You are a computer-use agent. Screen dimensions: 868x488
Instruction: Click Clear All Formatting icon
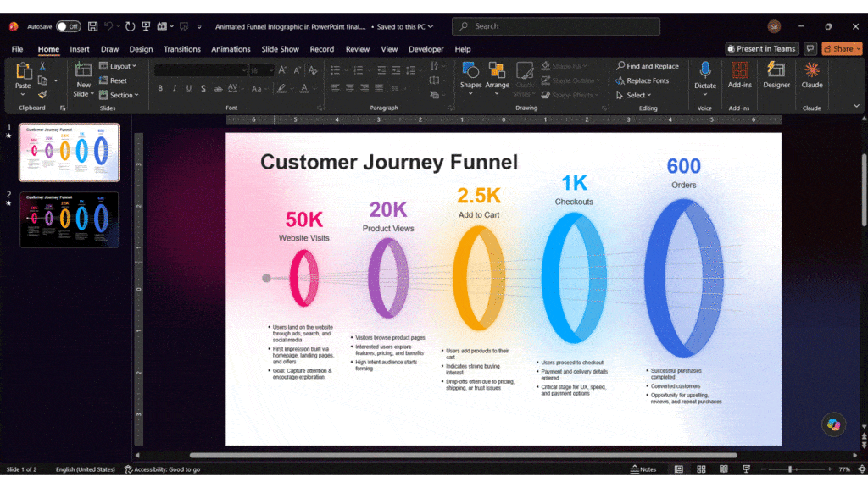(313, 70)
